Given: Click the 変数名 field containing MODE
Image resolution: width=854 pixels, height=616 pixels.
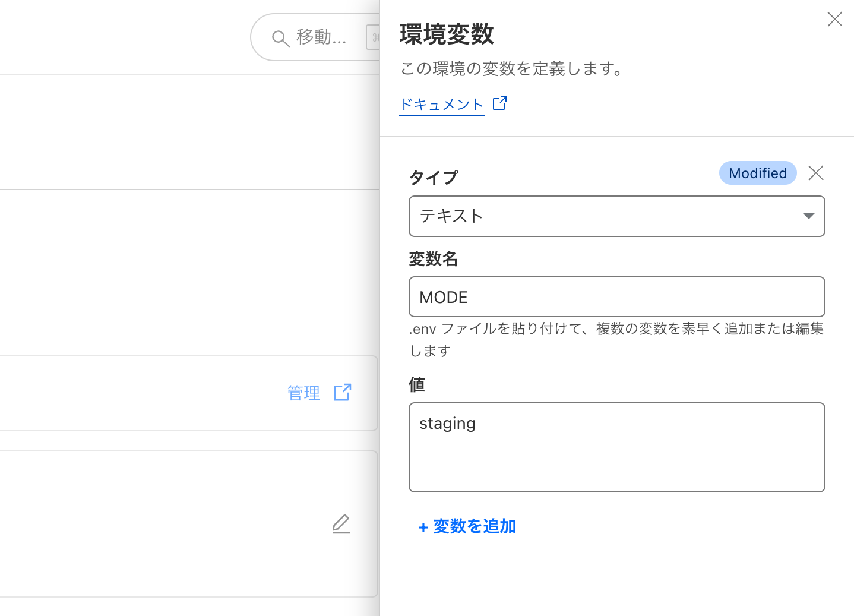Looking at the screenshot, I should (617, 297).
